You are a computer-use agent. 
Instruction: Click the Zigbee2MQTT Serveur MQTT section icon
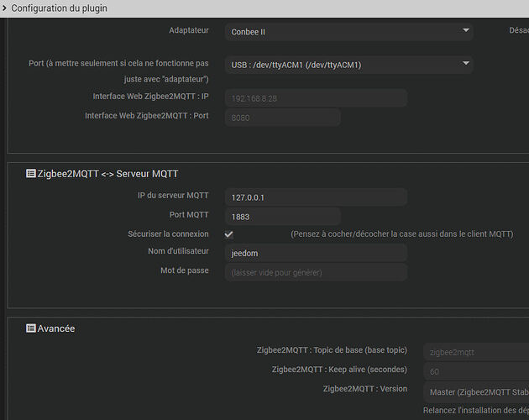pos(31,174)
